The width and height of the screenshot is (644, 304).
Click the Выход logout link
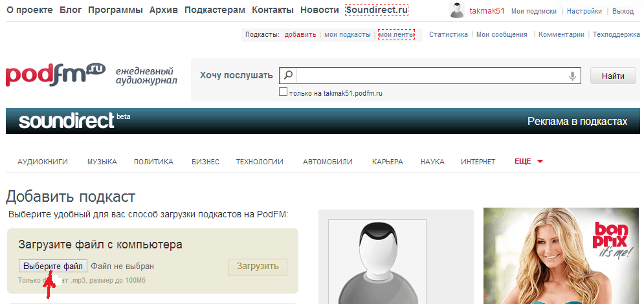coord(623,11)
